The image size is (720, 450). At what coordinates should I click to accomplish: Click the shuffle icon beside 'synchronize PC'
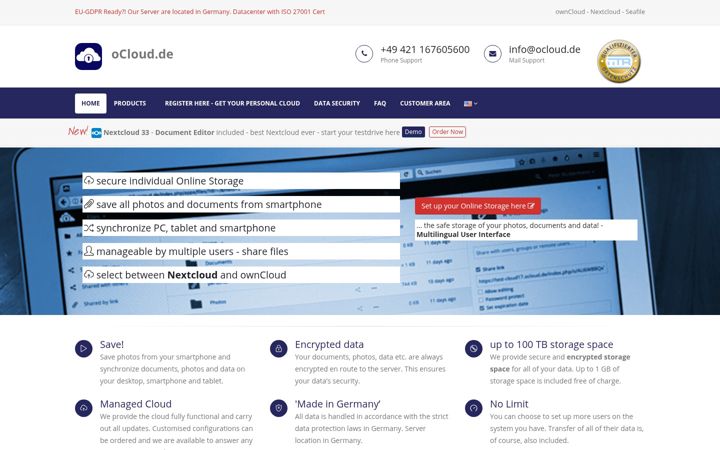click(89, 228)
